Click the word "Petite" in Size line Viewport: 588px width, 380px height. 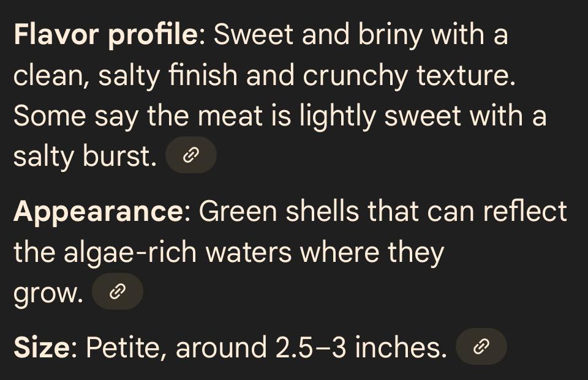coord(126,348)
